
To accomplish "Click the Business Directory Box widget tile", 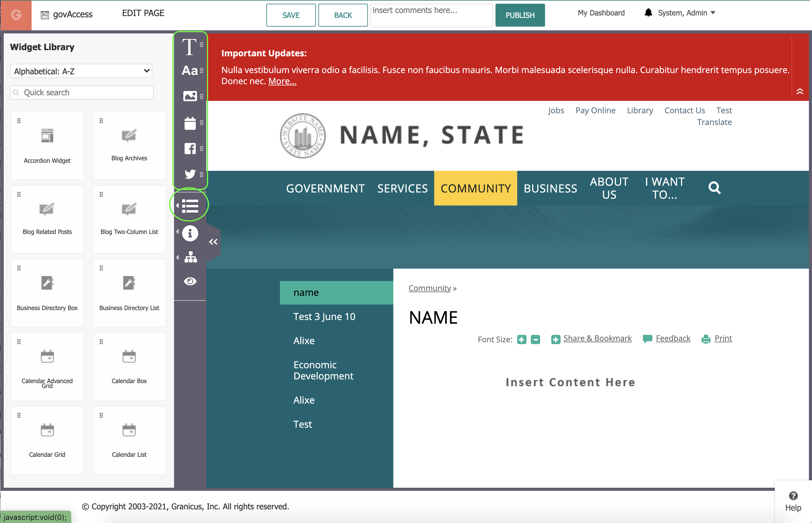I will pyautogui.click(x=47, y=293).
